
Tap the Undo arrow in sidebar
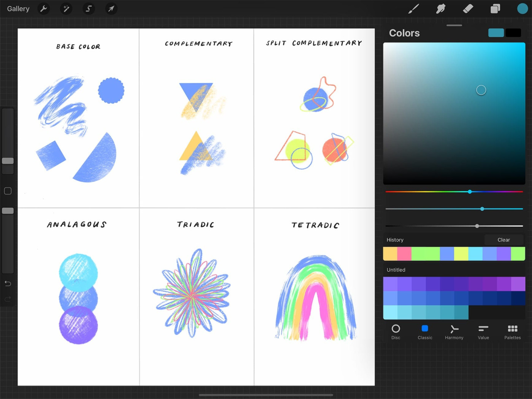point(8,283)
